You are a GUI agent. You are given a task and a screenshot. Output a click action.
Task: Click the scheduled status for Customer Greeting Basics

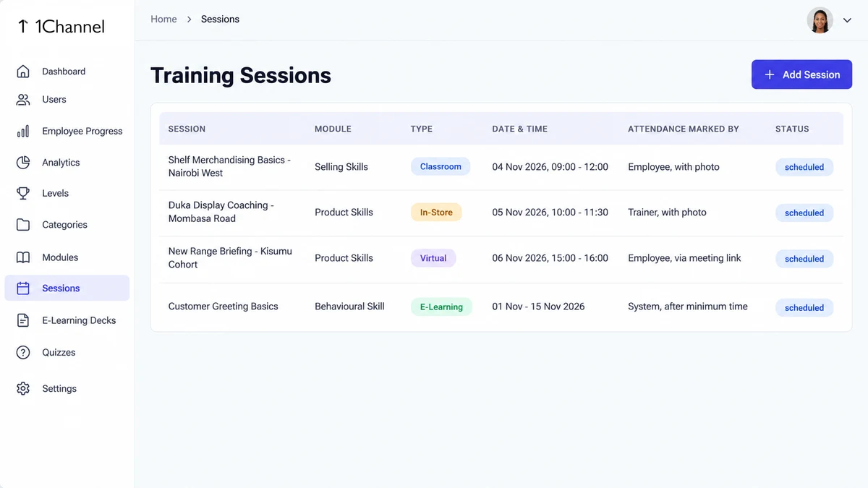(x=804, y=308)
